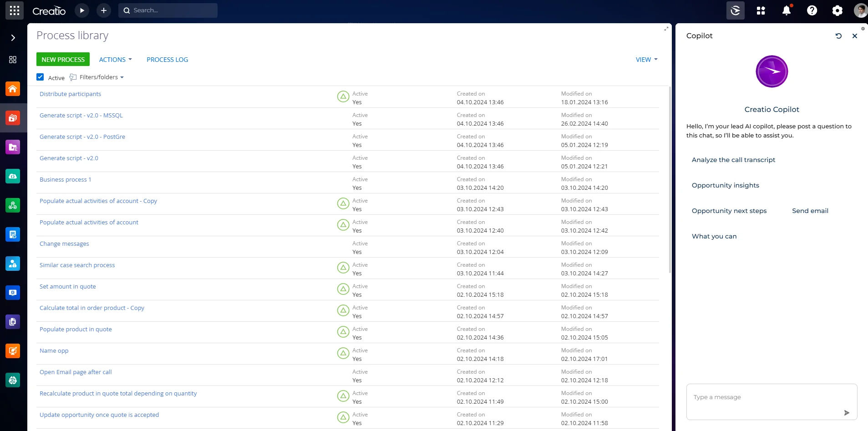This screenshot has height=431, width=868.
Task: Click the run process play button
Action: tap(82, 10)
